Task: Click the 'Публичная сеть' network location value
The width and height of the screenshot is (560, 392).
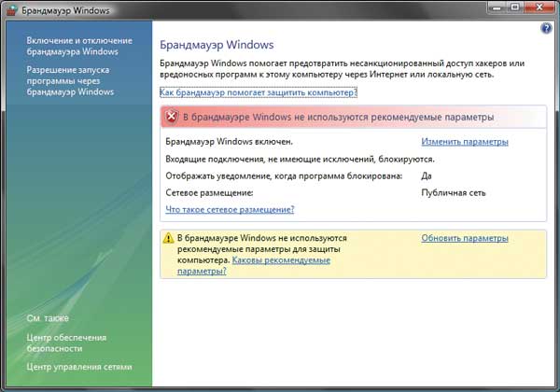Action: [x=453, y=192]
